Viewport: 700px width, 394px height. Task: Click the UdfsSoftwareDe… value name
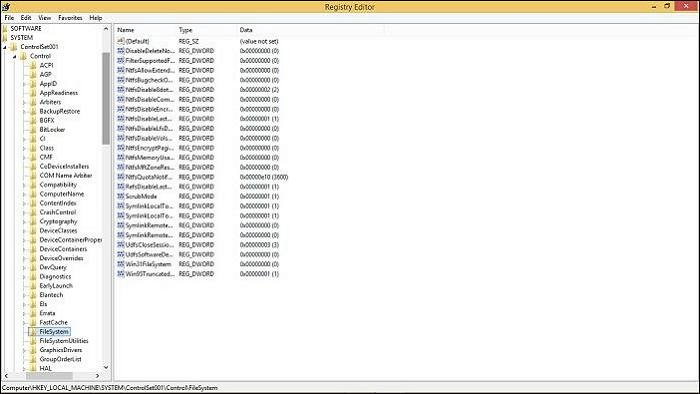pyautogui.click(x=150, y=254)
